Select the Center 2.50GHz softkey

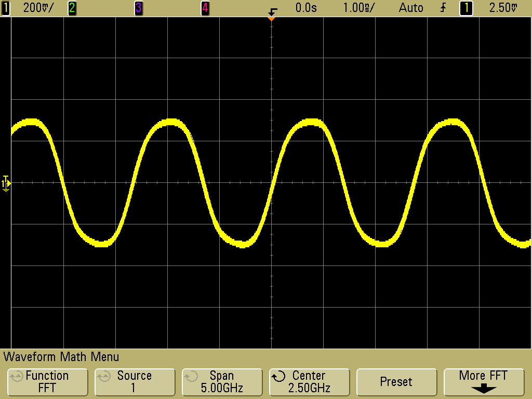(309, 382)
